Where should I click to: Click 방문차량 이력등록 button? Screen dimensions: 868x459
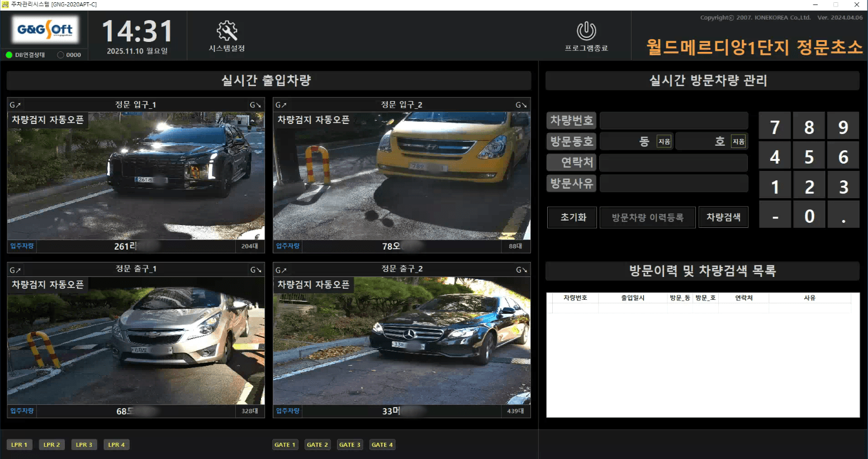pos(647,217)
